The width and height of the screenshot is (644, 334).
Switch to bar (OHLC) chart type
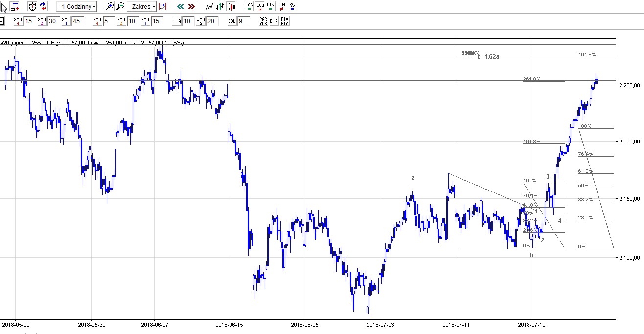[220, 7]
